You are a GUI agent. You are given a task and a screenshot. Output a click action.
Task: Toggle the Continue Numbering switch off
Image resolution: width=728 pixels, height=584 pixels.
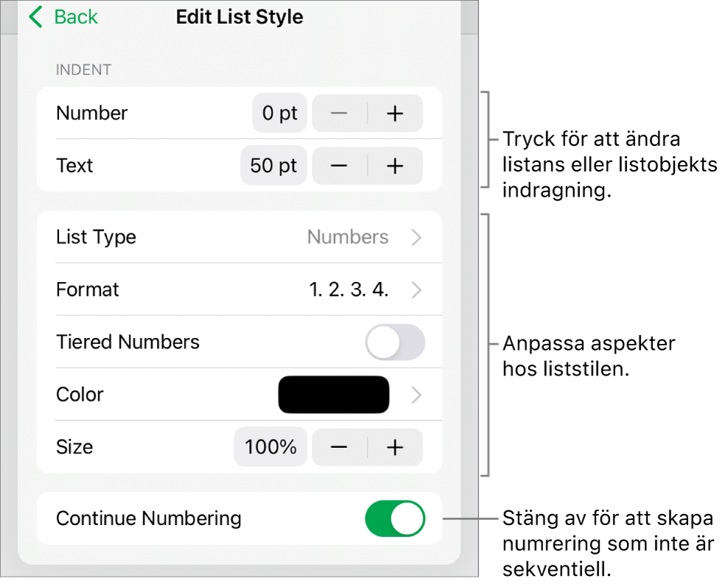[395, 518]
